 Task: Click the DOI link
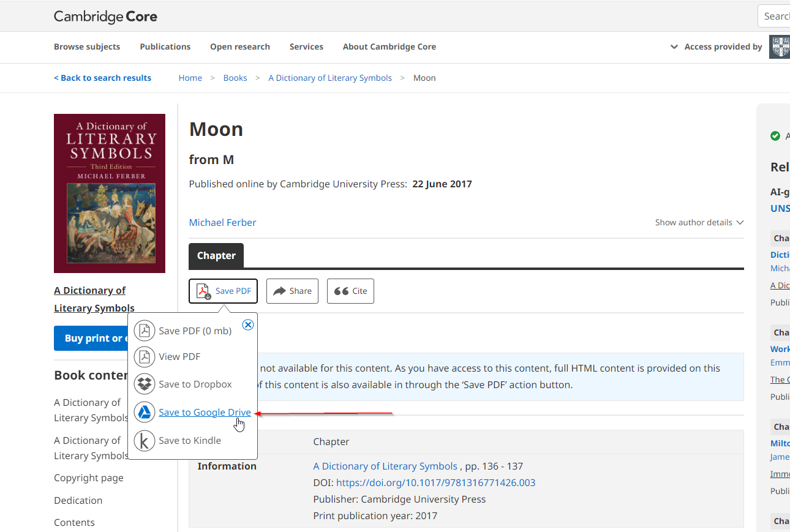tap(435, 482)
